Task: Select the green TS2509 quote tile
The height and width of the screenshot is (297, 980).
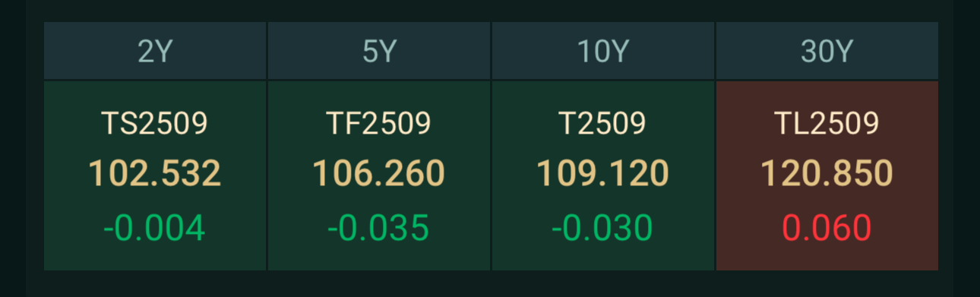Action: (155, 175)
